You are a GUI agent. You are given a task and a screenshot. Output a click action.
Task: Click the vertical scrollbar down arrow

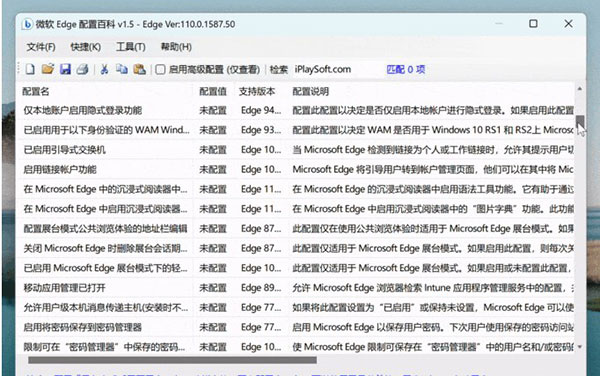click(580, 347)
